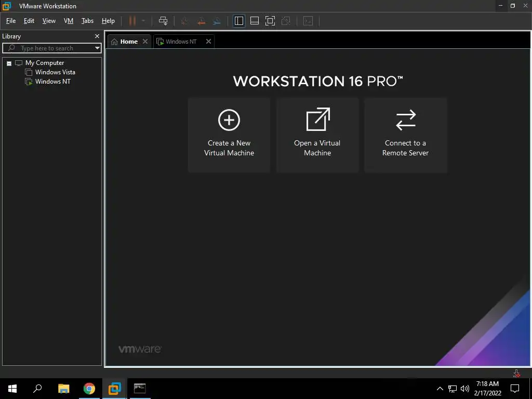Show hidden system tray icons chevron
Screen dimensions: 532x399
[x=440, y=389]
